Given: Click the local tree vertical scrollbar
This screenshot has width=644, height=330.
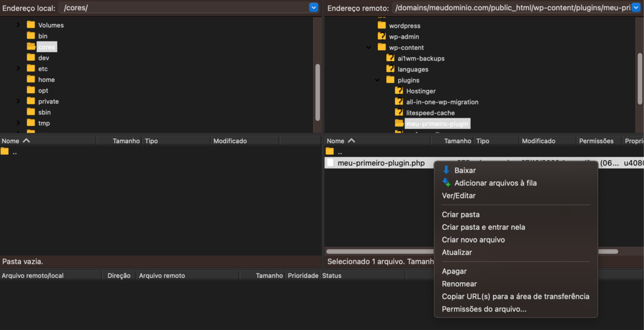Looking at the screenshot, I should point(318,92).
